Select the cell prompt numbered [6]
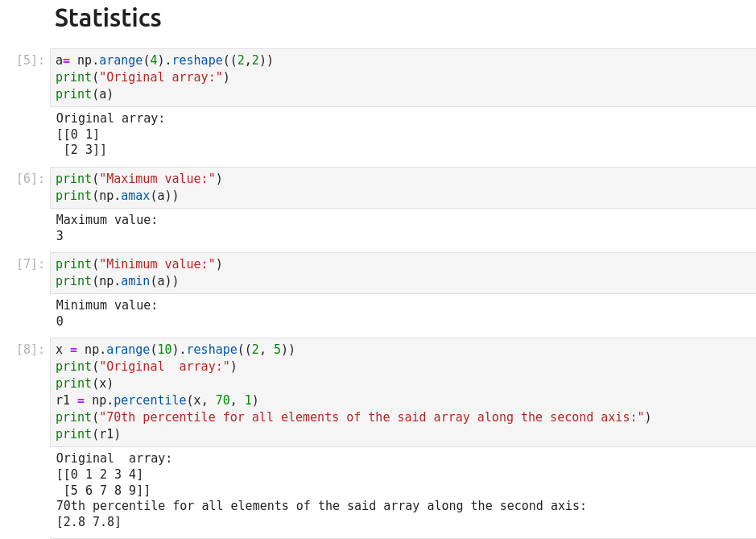Viewport: 756px width, 539px height. pyautogui.click(x=31, y=179)
